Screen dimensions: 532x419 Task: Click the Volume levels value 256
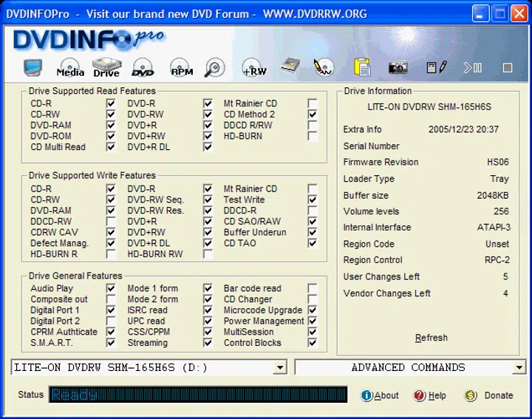[501, 211]
